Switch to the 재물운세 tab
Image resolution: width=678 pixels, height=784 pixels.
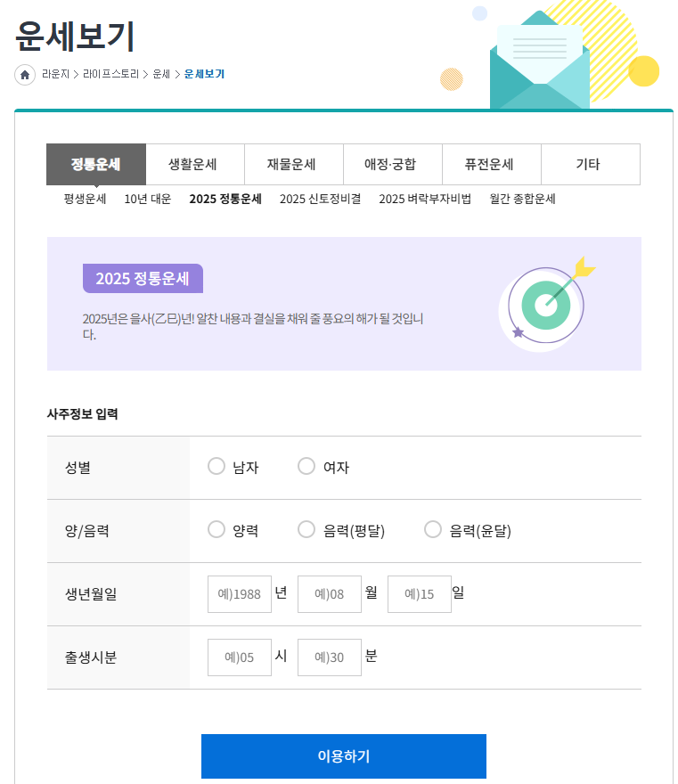click(x=294, y=164)
